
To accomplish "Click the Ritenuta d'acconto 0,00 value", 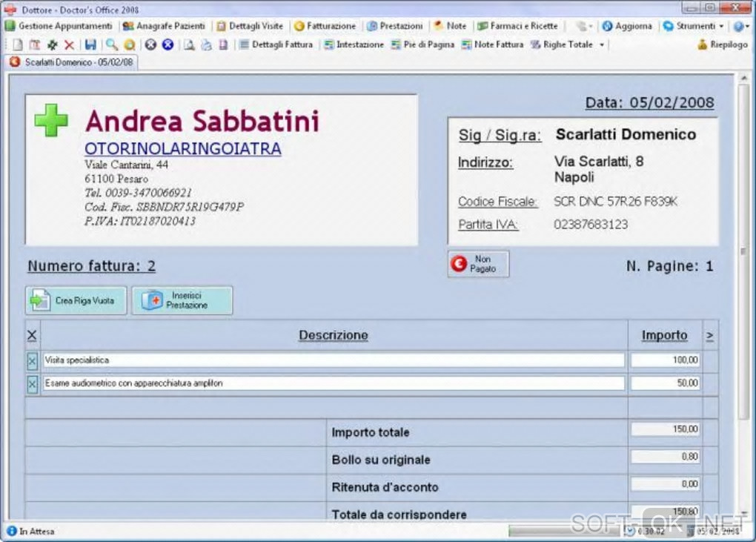I will pyautogui.click(x=666, y=484).
